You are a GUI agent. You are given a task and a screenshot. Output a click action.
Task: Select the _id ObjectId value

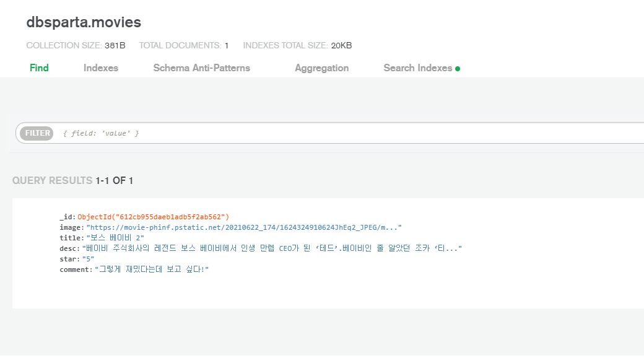pyautogui.click(x=153, y=217)
